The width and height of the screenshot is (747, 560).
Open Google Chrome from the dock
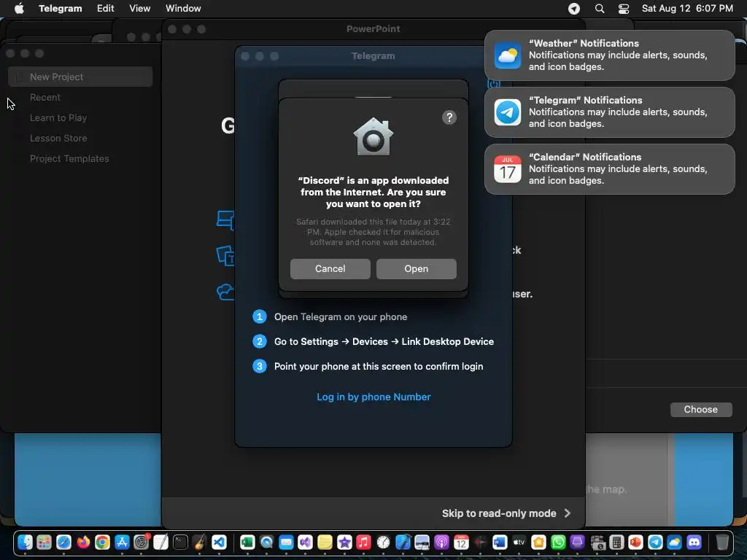(102, 542)
